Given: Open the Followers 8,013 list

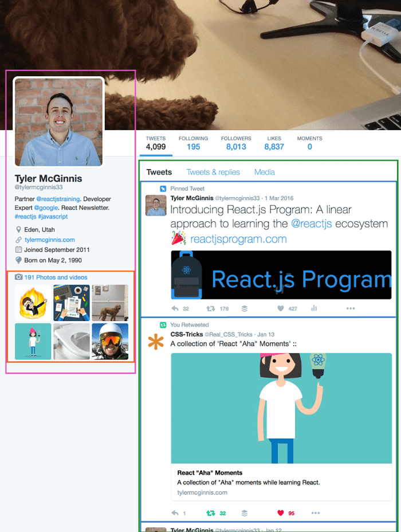Looking at the screenshot, I should [236, 143].
